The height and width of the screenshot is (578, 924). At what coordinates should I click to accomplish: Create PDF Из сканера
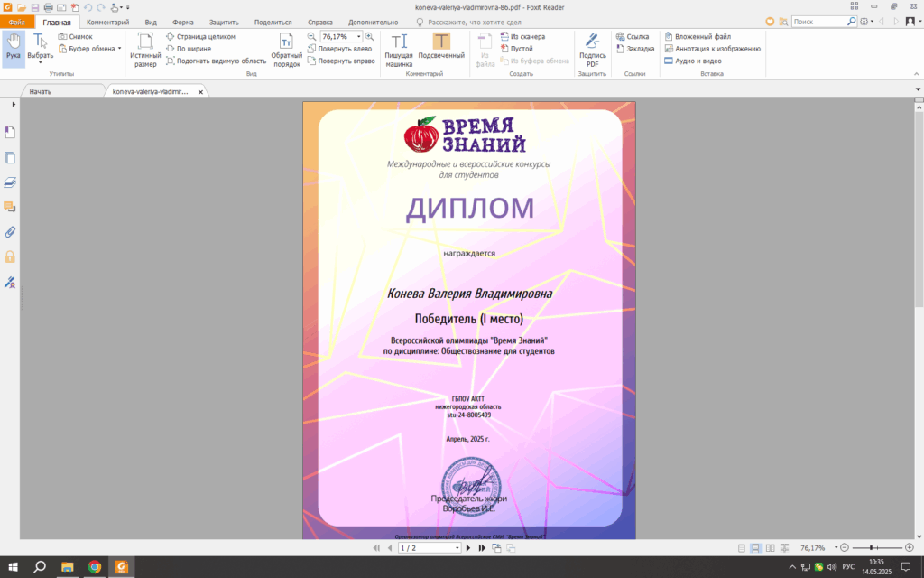(x=522, y=36)
